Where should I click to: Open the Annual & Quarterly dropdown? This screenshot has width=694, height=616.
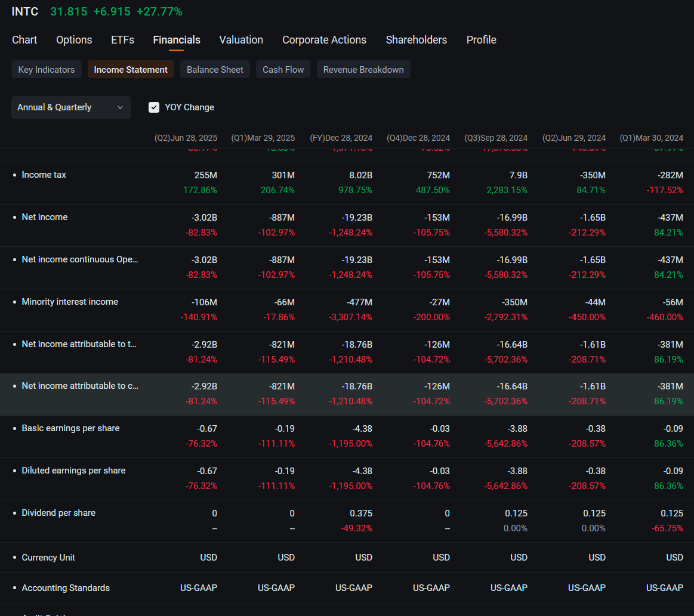(71, 107)
